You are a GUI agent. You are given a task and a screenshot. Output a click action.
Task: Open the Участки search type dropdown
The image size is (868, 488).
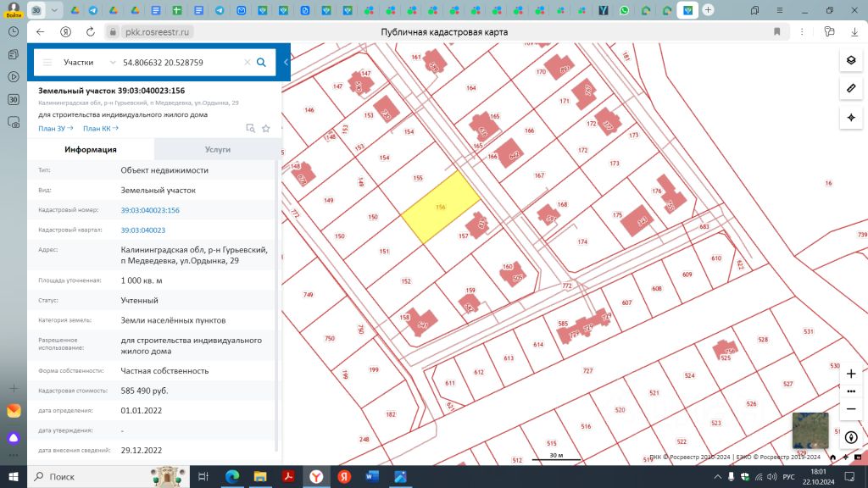(89, 63)
